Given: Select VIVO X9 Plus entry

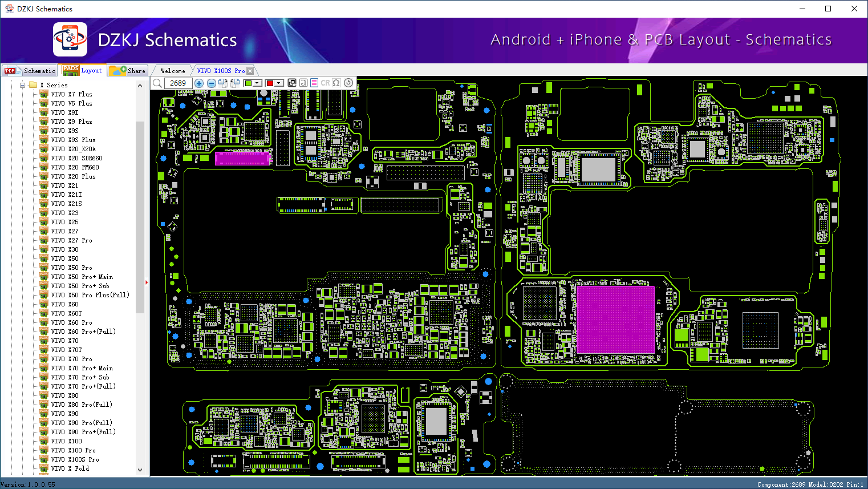Looking at the screenshot, I should coord(71,122).
